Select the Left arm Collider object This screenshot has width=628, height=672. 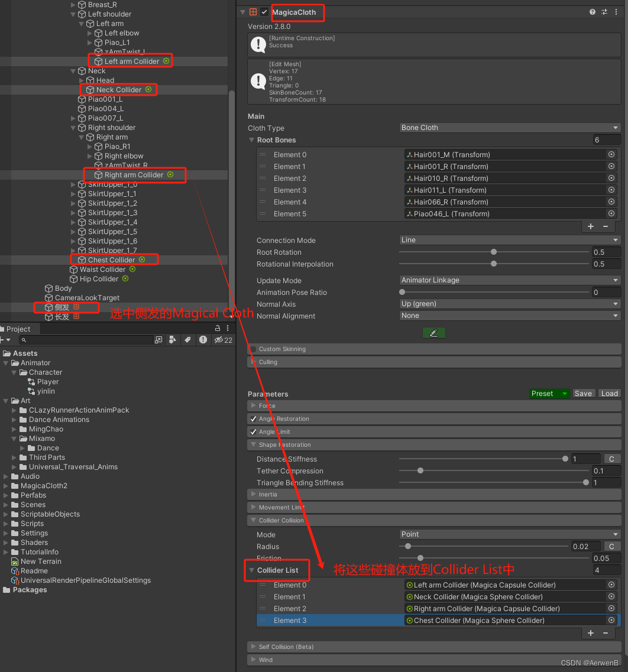pos(132,61)
